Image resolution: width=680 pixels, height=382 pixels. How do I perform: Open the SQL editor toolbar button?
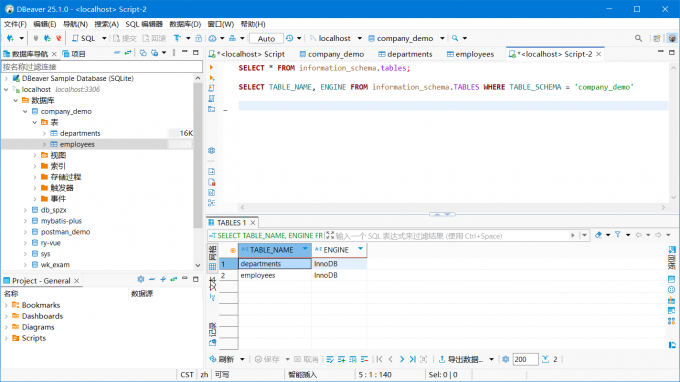click(x=83, y=38)
